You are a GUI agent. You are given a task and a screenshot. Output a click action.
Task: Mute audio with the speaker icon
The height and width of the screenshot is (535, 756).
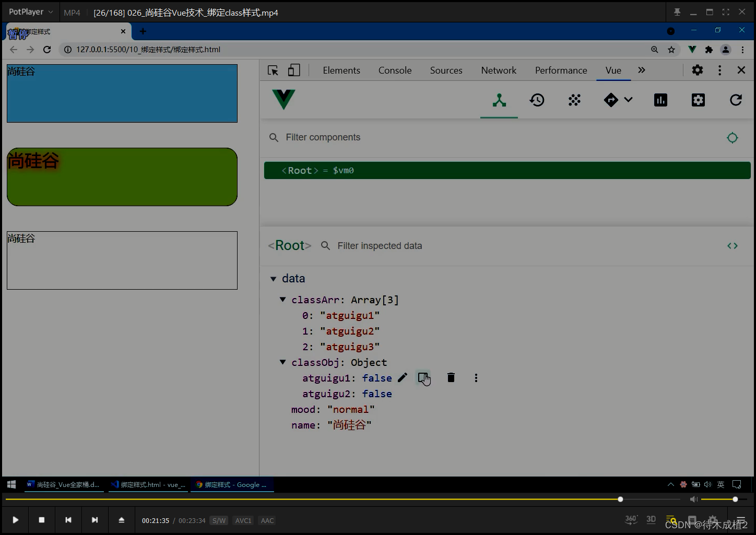click(693, 500)
